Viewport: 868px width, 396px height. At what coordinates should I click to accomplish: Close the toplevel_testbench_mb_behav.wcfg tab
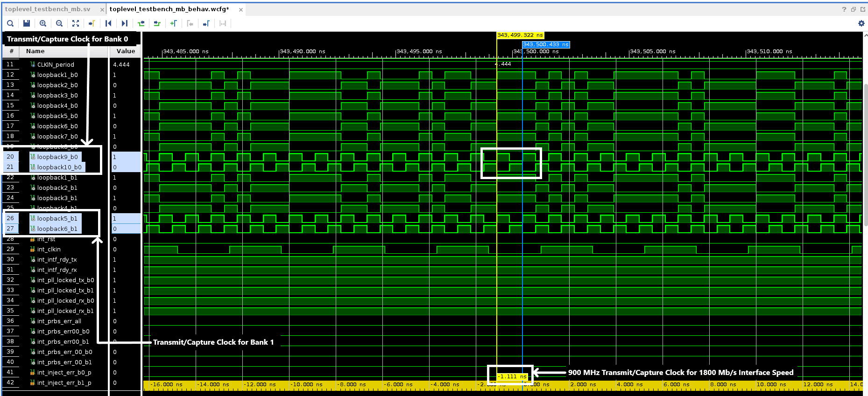tap(241, 10)
